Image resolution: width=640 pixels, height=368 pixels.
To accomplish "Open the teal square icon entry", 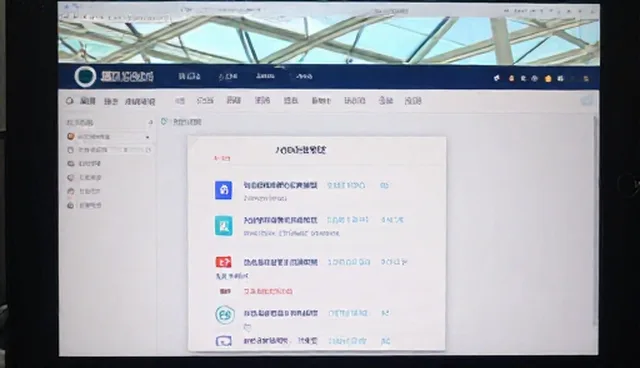I will coord(224,226).
